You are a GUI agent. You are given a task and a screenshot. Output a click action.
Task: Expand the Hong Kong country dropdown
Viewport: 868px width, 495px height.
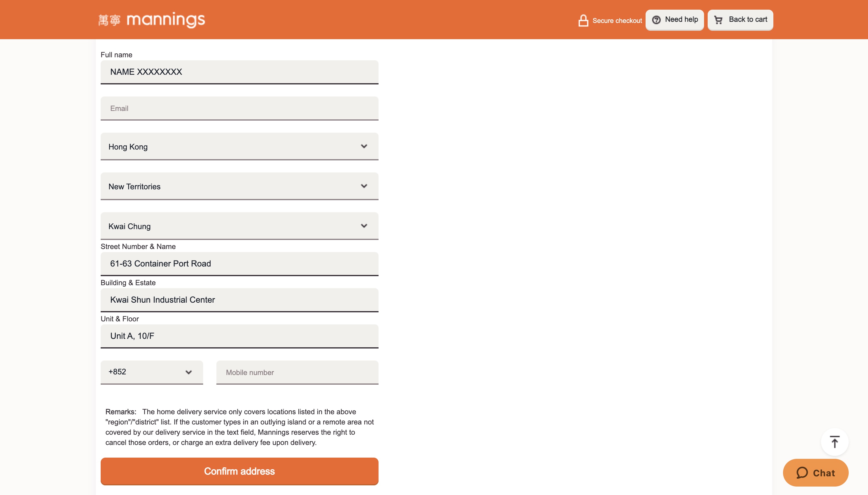(239, 147)
